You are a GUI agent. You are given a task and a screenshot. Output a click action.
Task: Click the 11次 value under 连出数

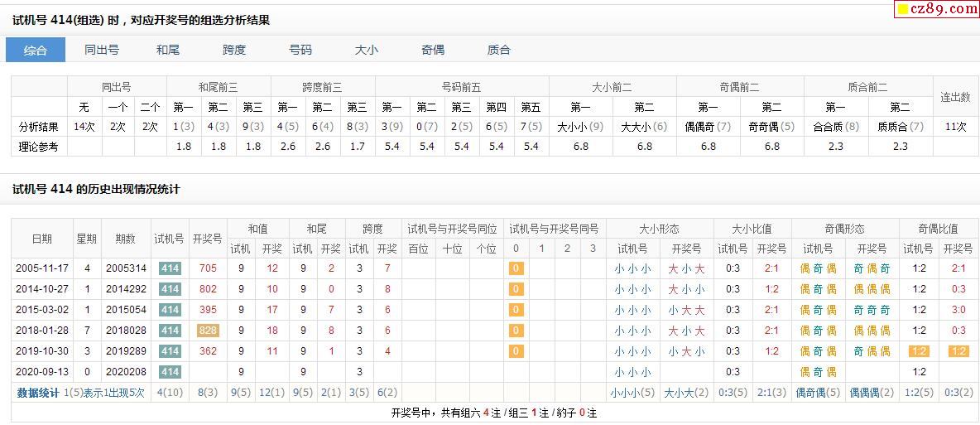point(955,127)
